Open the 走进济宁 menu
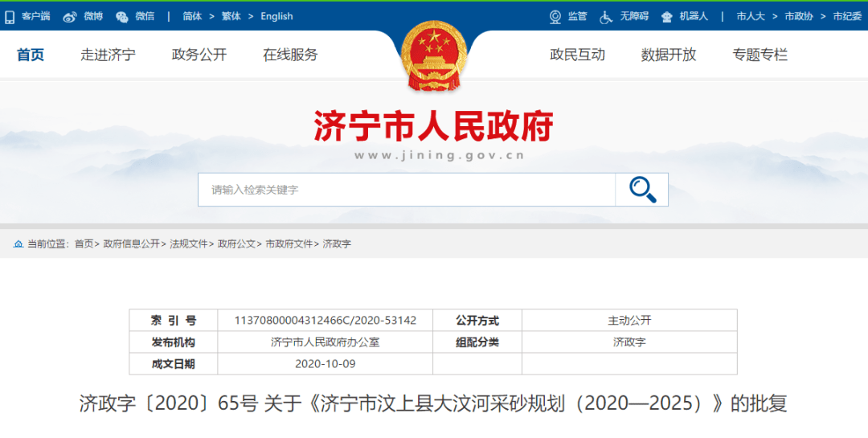868x438 pixels. [108, 55]
